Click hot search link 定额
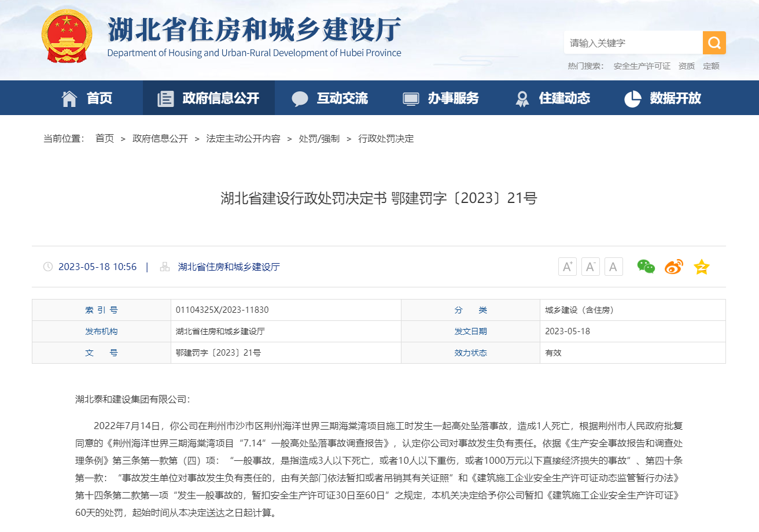This screenshot has height=532, width=759. (711, 66)
